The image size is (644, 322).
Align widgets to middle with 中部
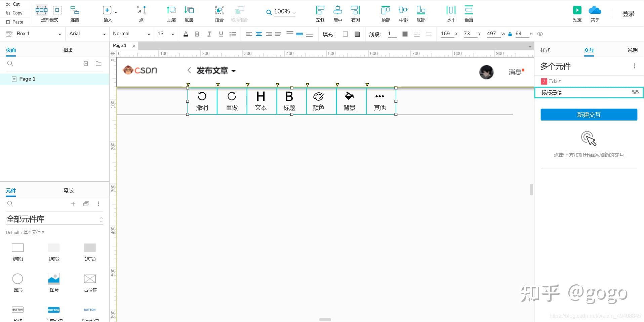(403, 14)
